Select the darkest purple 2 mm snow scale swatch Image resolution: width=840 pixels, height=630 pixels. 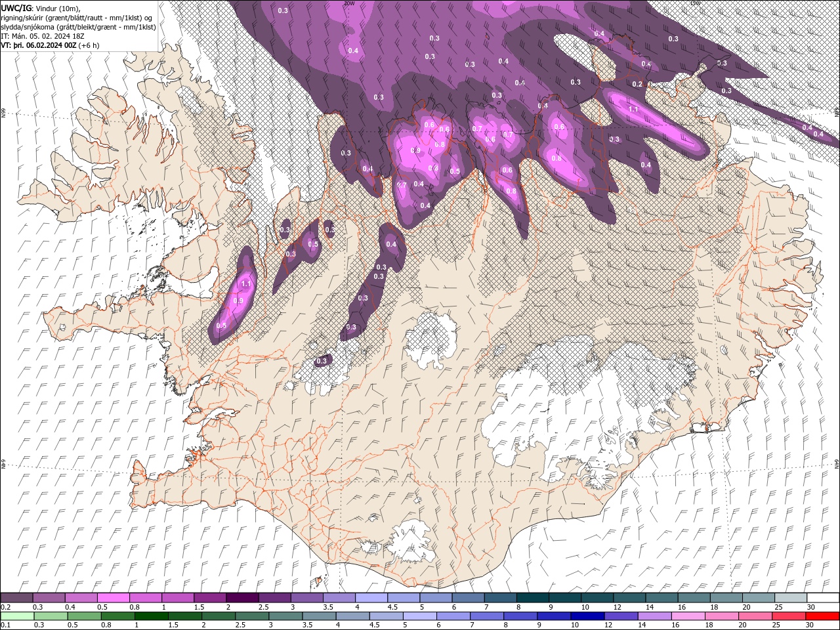point(242,598)
